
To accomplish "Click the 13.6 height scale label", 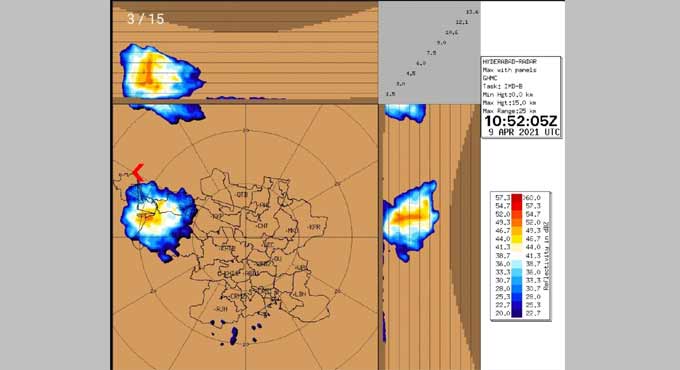I will tap(472, 12).
